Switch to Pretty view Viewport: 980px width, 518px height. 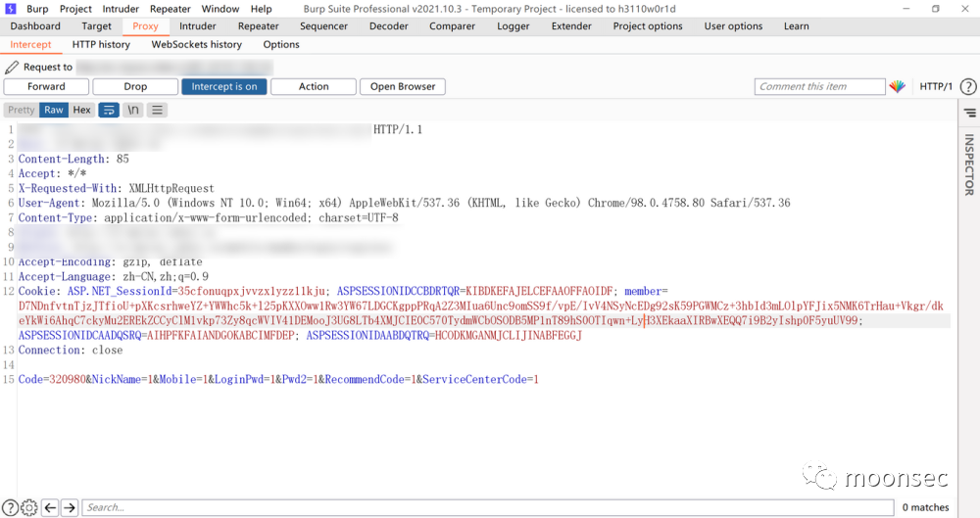pos(22,110)
